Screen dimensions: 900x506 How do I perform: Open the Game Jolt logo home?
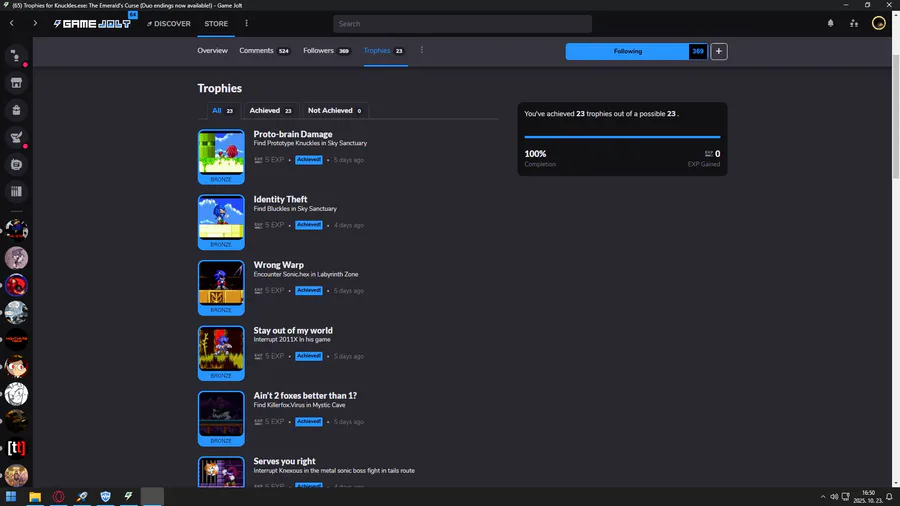point(92,24)
